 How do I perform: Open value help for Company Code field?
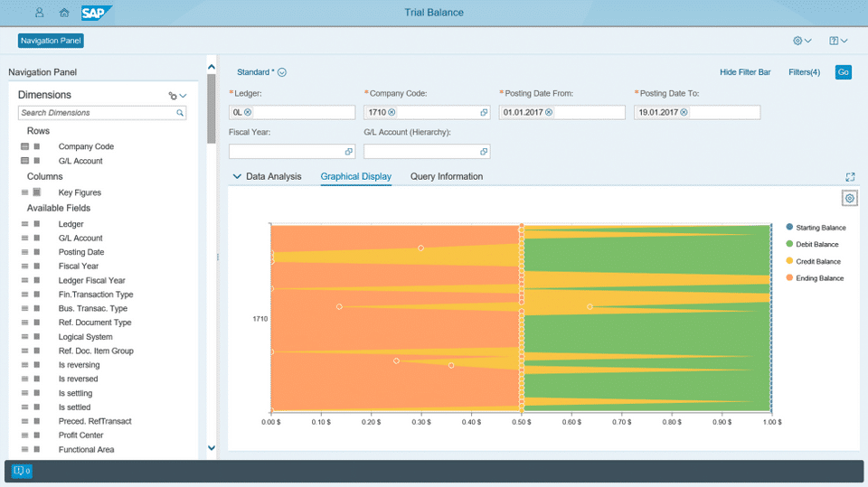[x=484, y=112]
